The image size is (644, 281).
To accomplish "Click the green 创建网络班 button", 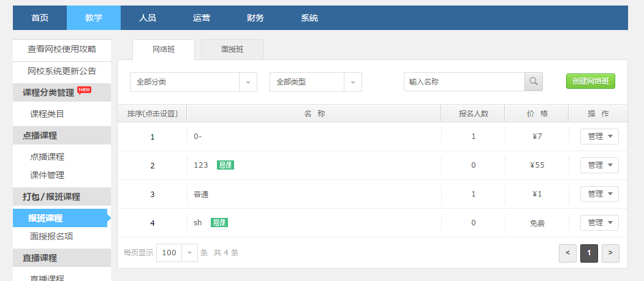I will (x=590, y=81).
